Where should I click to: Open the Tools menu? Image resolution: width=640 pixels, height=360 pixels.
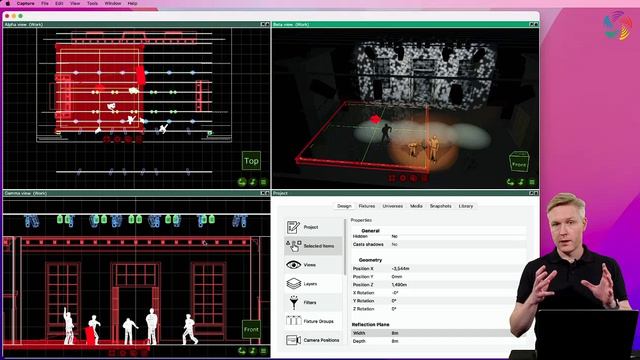click(x=92, y=3)
